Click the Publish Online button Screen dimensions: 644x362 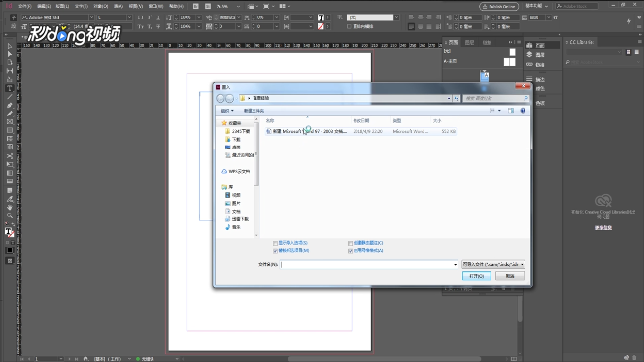[498, 6]
